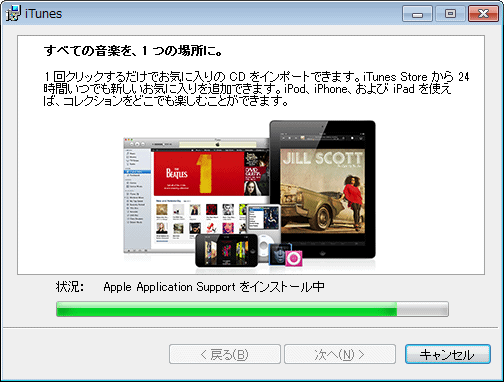Click the disabled 次へ(N) button
The image size is (504, 382).
point(340,354)
